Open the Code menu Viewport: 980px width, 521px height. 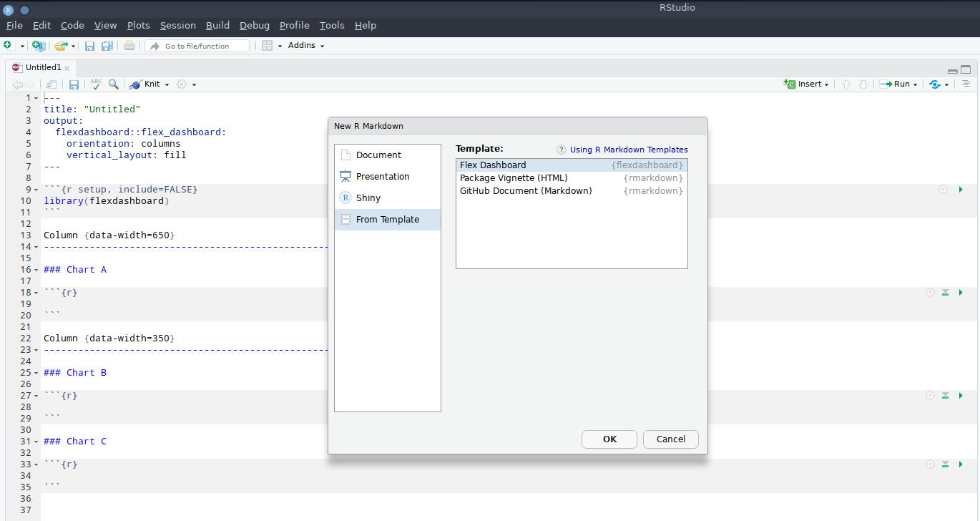pyautogui.click(x=72, y=25)
